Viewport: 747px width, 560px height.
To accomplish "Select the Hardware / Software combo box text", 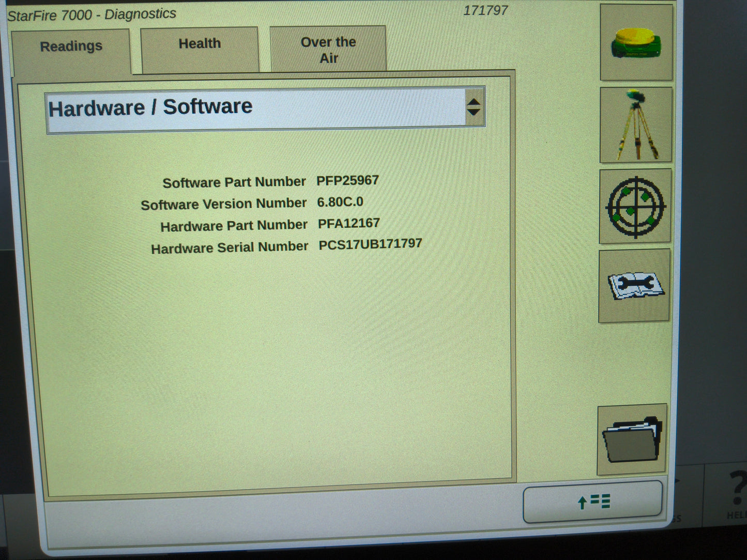I will pos(150,107).
